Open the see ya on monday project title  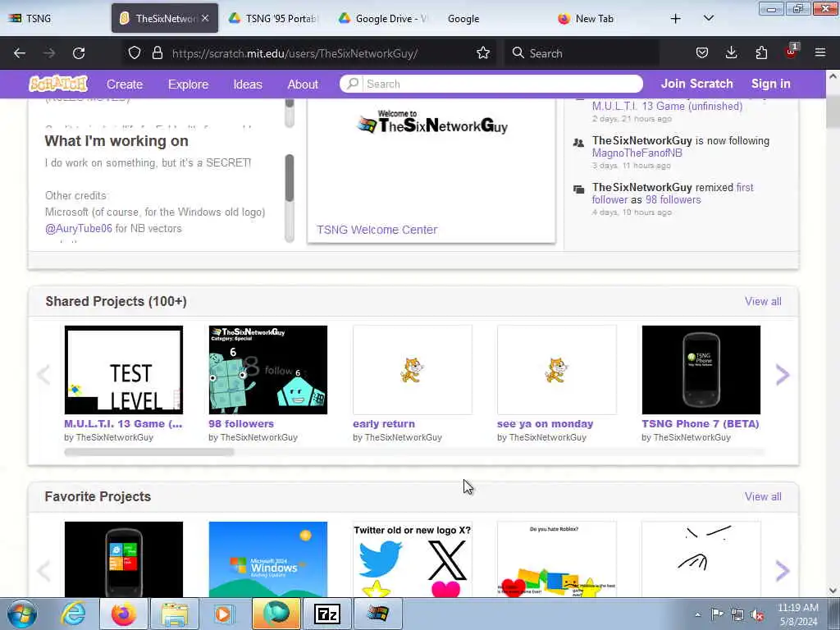coord(545,424)
